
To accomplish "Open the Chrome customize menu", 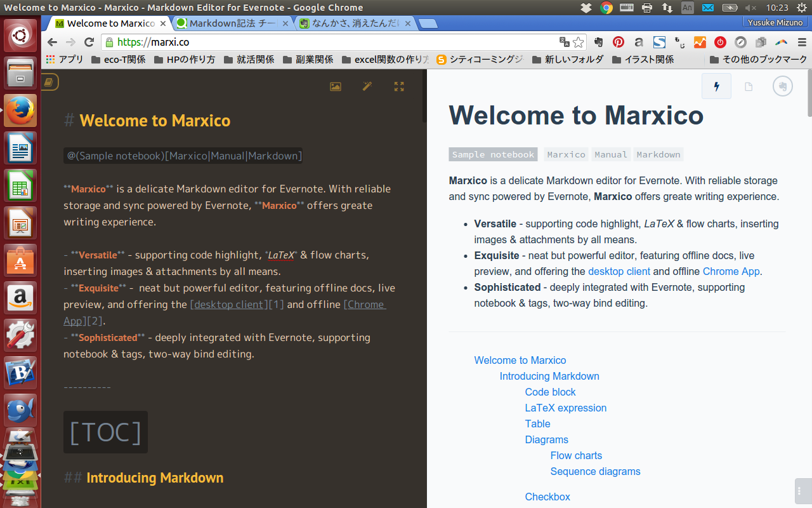I will click(802, 42).
